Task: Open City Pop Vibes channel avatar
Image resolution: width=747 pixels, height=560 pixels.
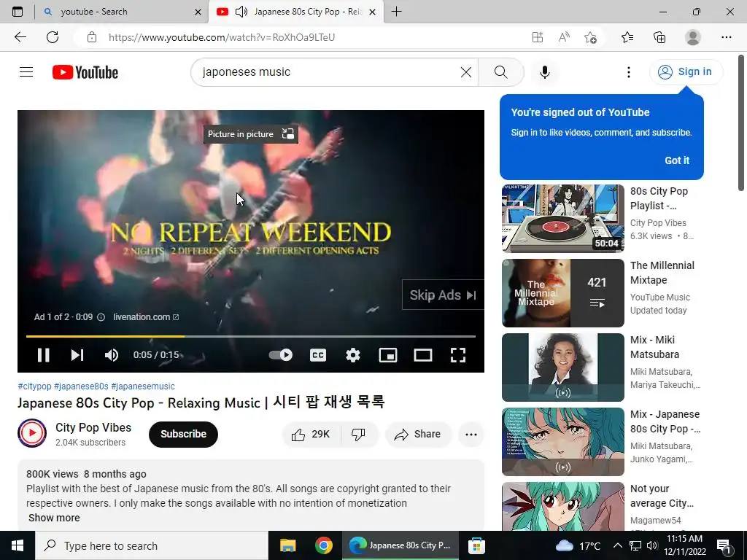Action: pyautogui.click(x=32, y=433)
